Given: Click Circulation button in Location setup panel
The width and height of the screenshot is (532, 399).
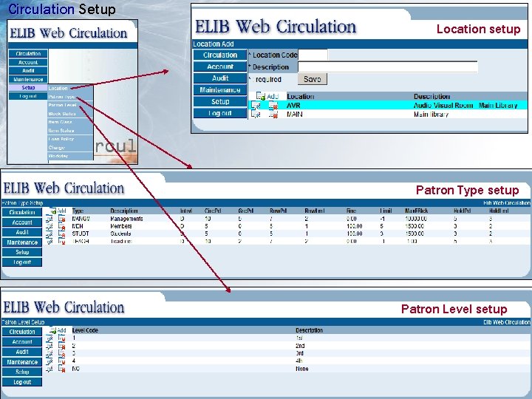Looking at the screenshot, I should pyautogui.click(x=220, y=55).
